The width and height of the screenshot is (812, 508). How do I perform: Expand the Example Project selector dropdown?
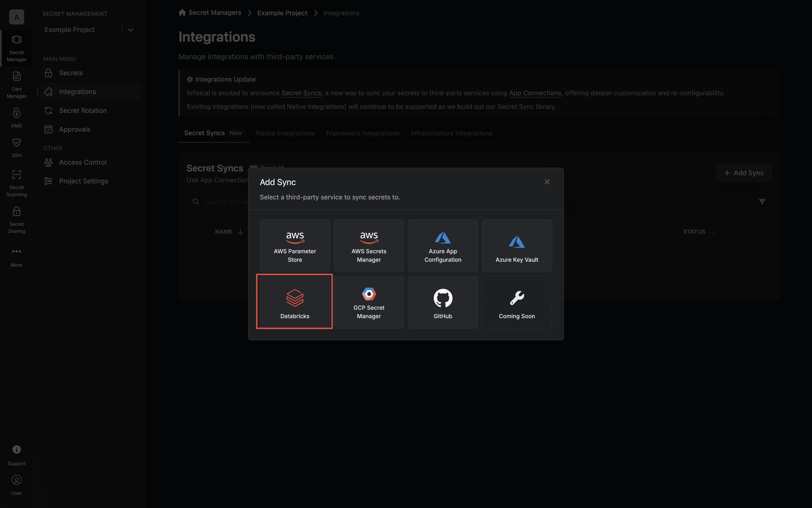[131, 30]
